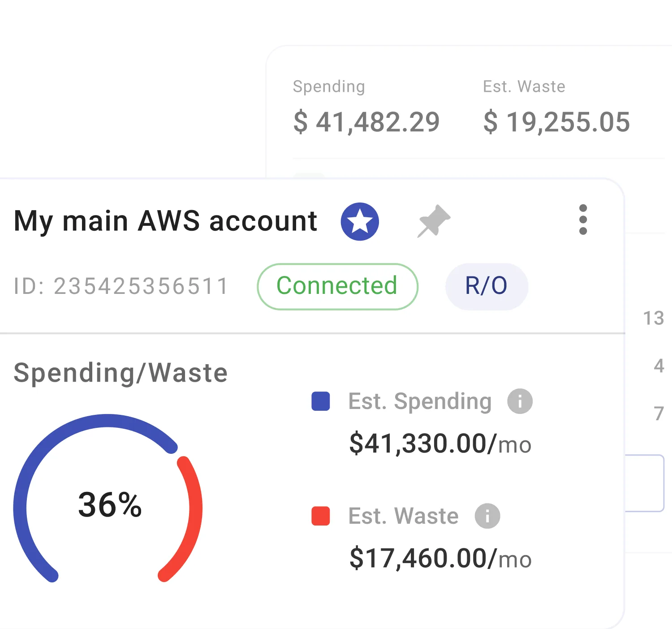This screenshot has height=629, width=672.
Task: Toggle the R/O read-only badge
Action: [x=487, y=286]
